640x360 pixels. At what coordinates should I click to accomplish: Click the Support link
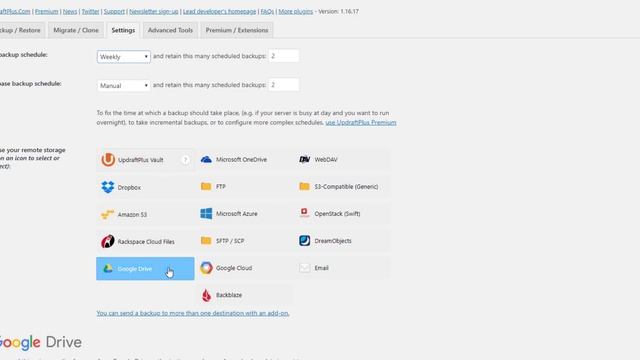pos(114,11)
